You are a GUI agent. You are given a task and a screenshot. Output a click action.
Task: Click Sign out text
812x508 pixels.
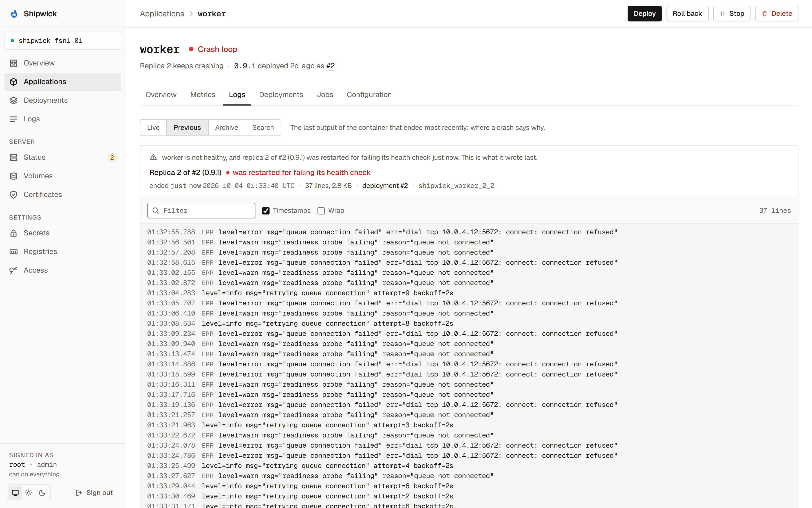coord(100,492)
